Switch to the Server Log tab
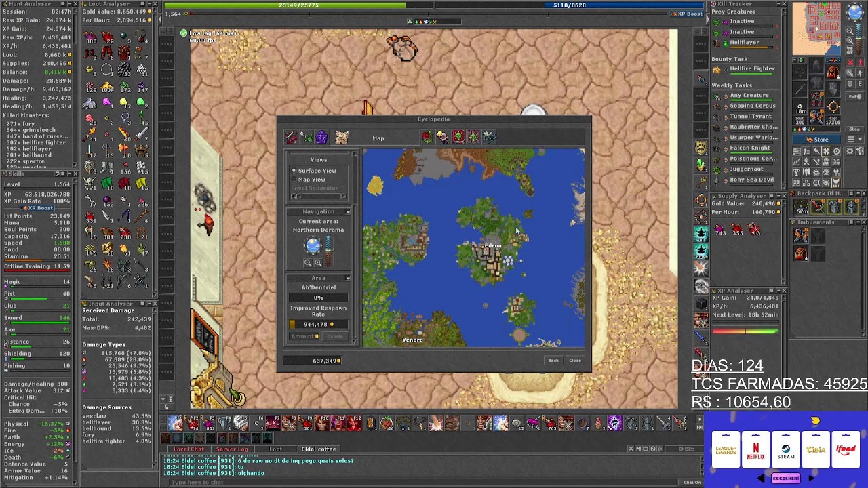 [232, 449]
